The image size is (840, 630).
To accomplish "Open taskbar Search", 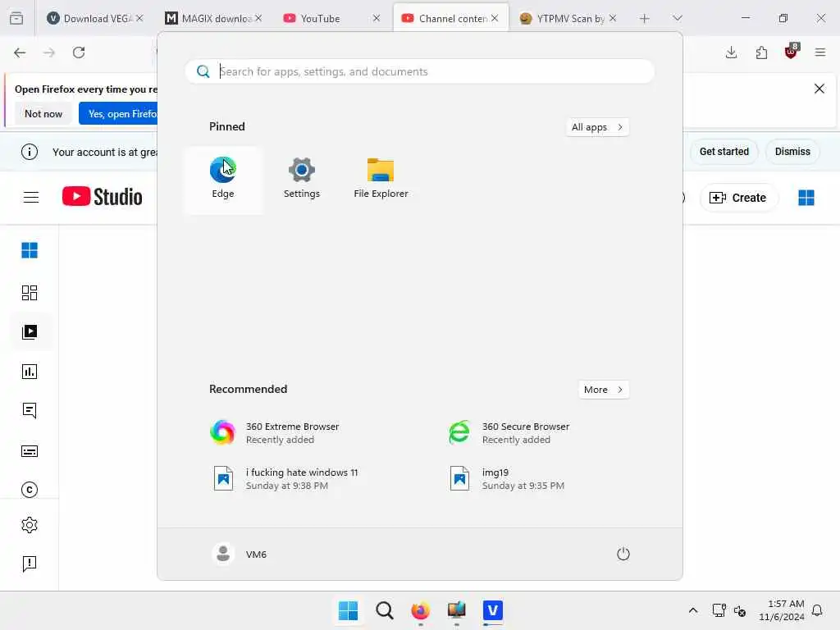I will pyautogui.click(x=384, y=610).
